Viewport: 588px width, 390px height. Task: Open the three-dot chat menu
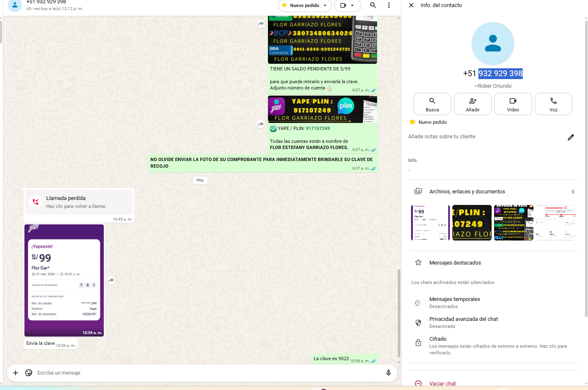389,5
